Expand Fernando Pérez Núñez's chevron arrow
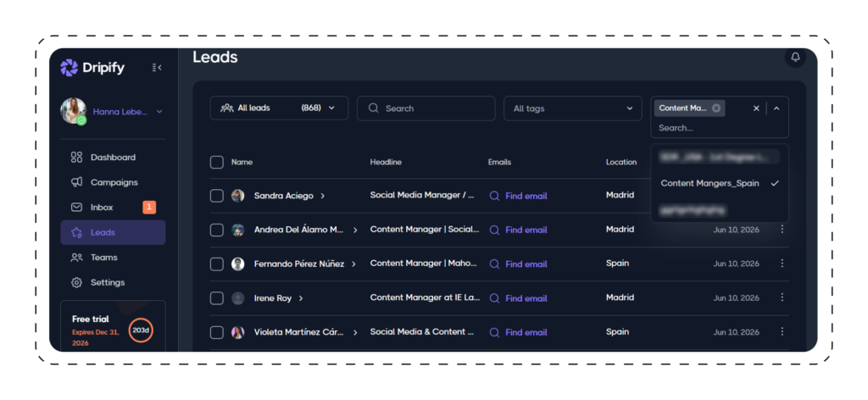 353,264
